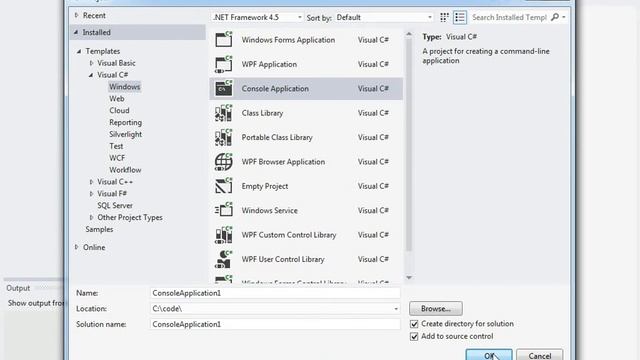Select the SQL Server node

pyautogui.click(x=115, y=206)
